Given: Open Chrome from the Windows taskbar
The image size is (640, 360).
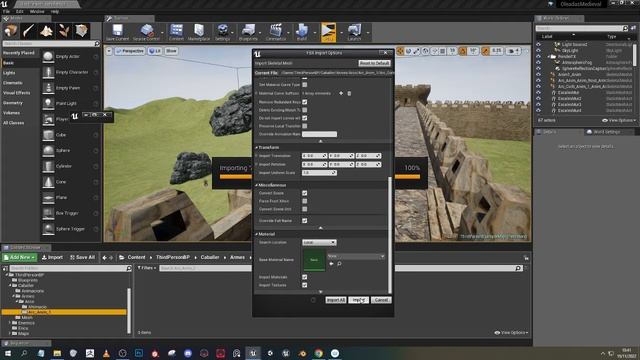Looking at the screenshot, I should coord(318,353).
